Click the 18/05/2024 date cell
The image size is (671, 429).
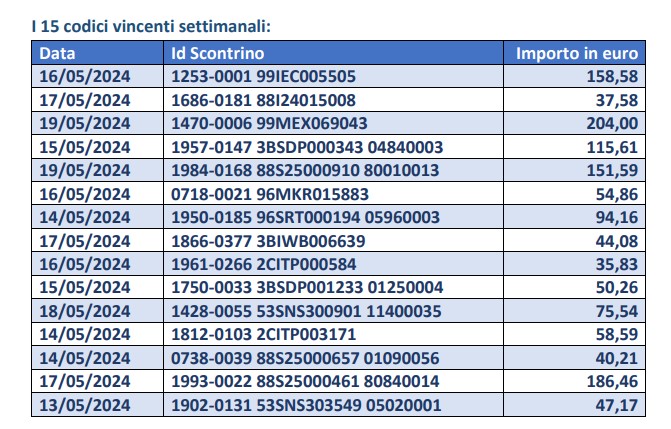pos(98,311)
